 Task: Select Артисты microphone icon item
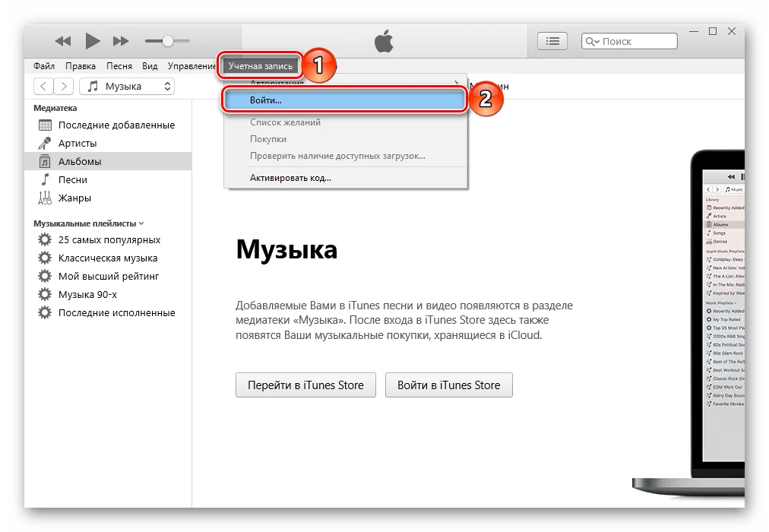click(x=78, y=144)
